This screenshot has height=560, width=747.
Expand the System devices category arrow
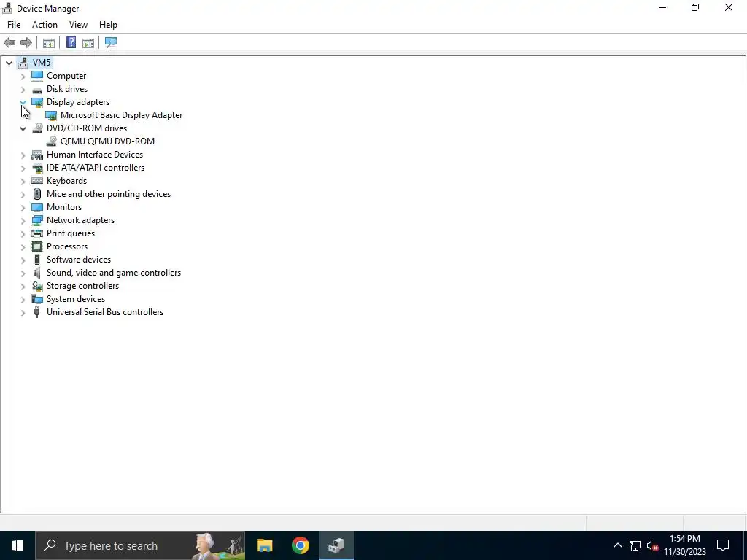(23, 299)
